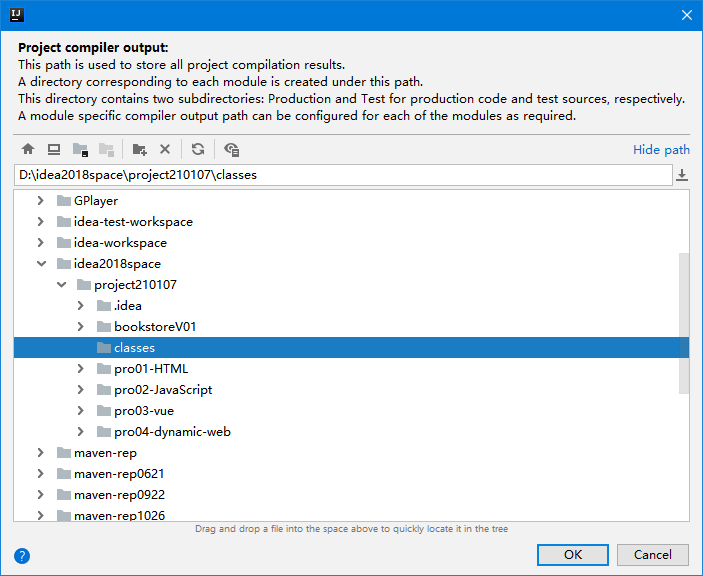The image size is (703, 576).
Task: Expand the maven-rep folder
Action: [x=40, y=453]
